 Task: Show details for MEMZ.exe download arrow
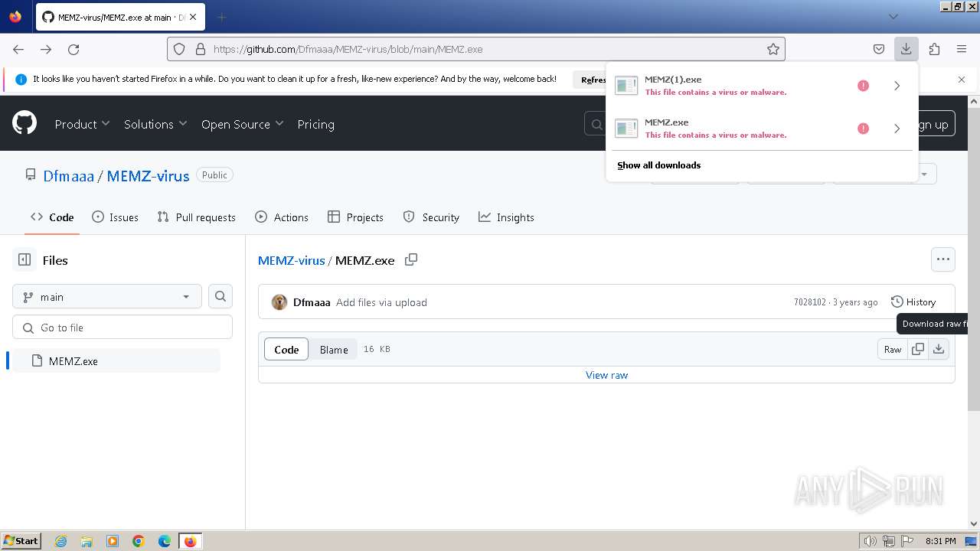(x=897, y=129)
